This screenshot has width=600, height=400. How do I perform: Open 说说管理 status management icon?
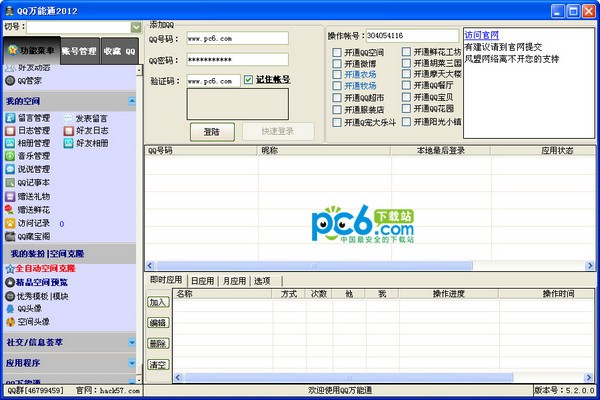click(10, 169)
